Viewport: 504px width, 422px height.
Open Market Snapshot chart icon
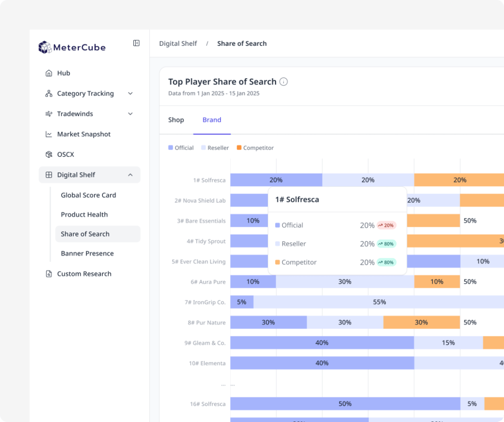pos(49,134)
